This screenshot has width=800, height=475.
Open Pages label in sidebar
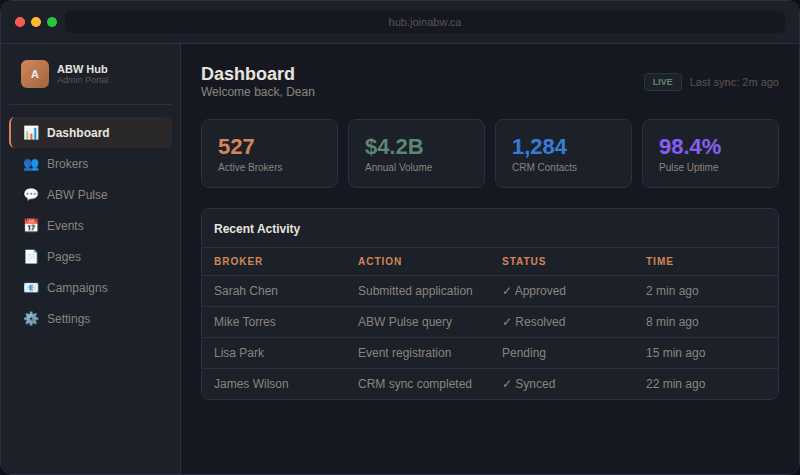coord(64,257)
